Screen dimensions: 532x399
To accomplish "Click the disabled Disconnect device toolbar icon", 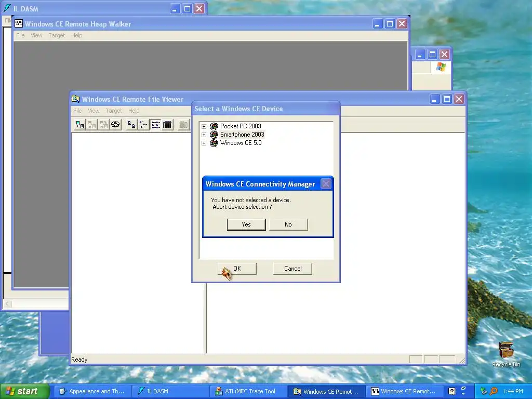I will point(91,125).
